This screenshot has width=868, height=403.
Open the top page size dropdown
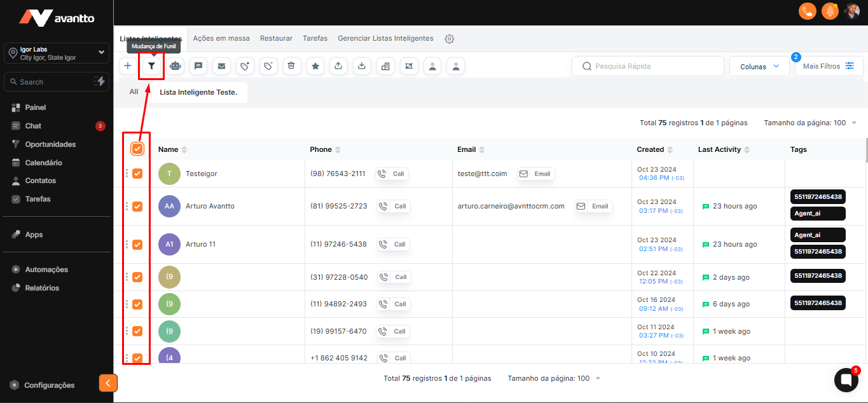point(810,123)
